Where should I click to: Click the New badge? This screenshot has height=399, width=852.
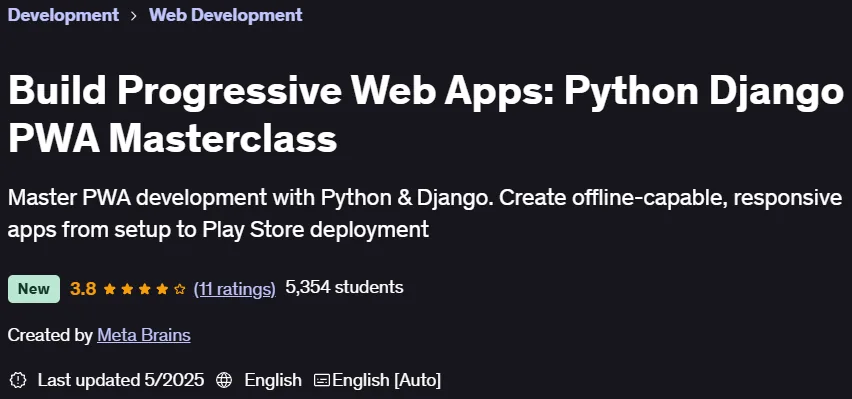(x=34, y=289)
